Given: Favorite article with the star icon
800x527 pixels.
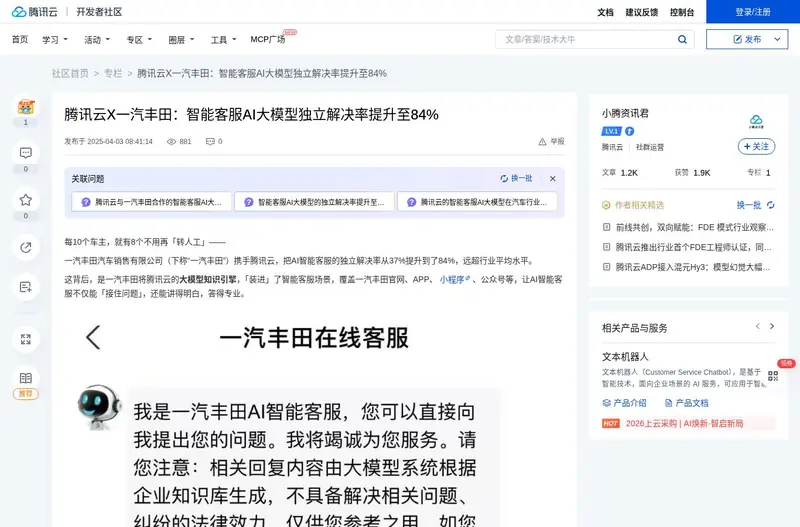Looking at the screenshot, I should click(26, 200).
